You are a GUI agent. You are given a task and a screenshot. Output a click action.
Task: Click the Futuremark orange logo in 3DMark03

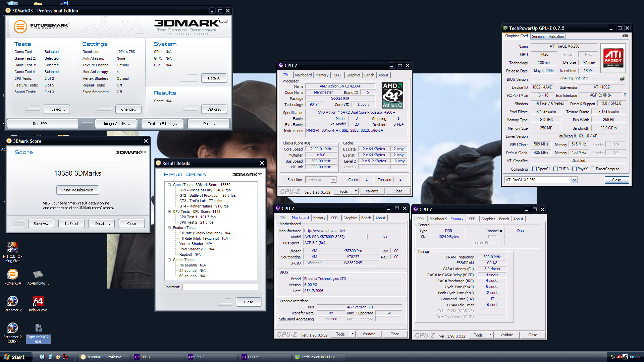[x=20, y=26]
